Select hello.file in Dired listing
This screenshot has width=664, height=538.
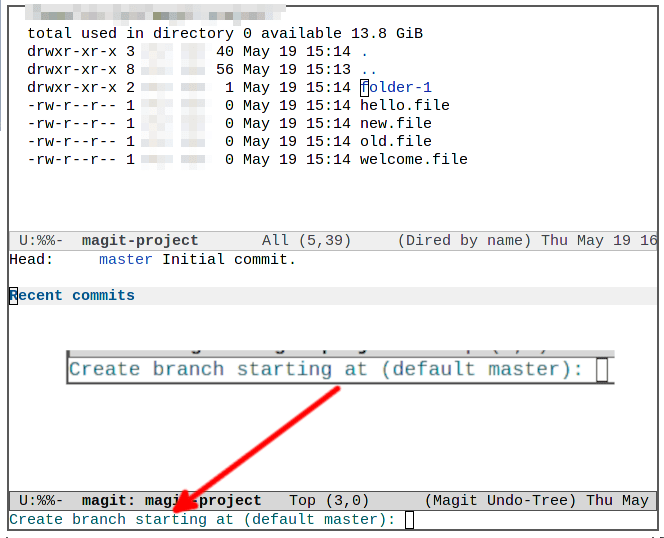pyautogui.click(x=405, y=105)
